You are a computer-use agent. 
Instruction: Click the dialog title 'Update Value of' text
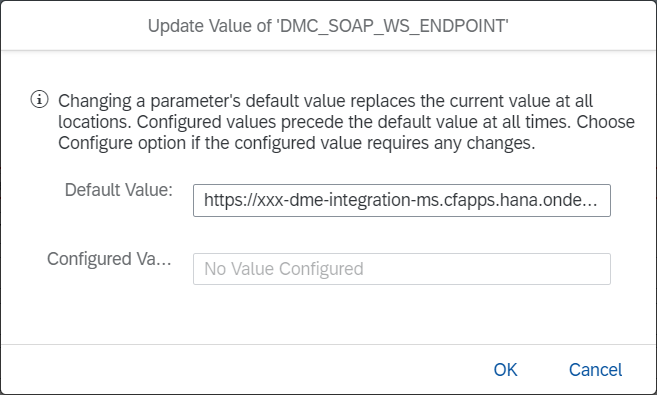(x=210, y=26)
